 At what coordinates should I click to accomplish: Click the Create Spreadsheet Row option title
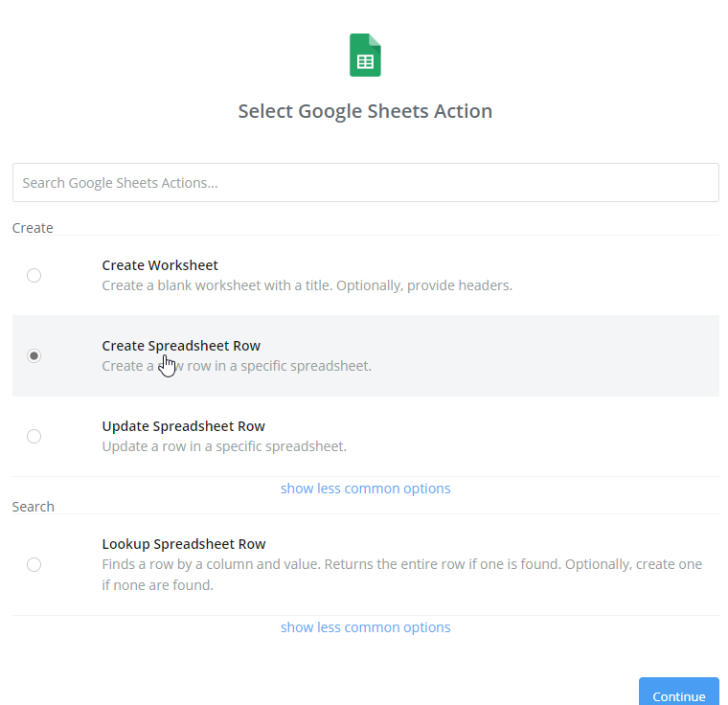181,346
